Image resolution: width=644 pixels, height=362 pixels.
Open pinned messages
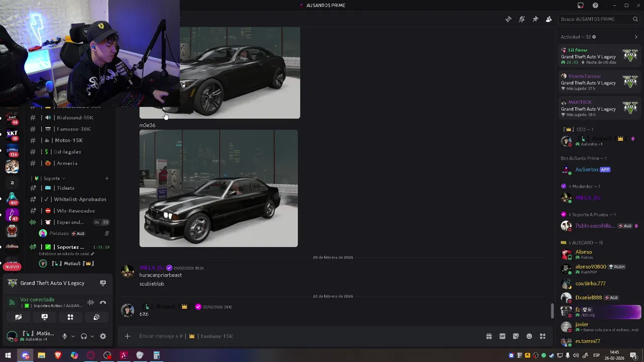pos(535,19)
